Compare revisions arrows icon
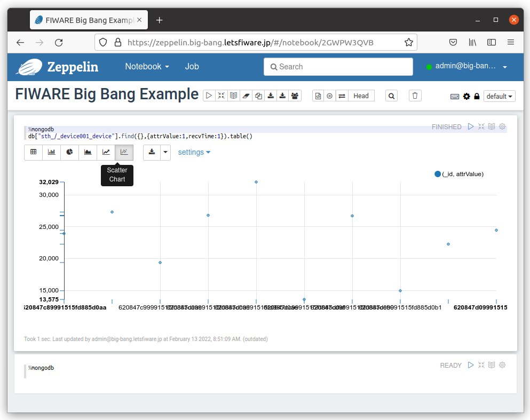 [x=342, y=96]
